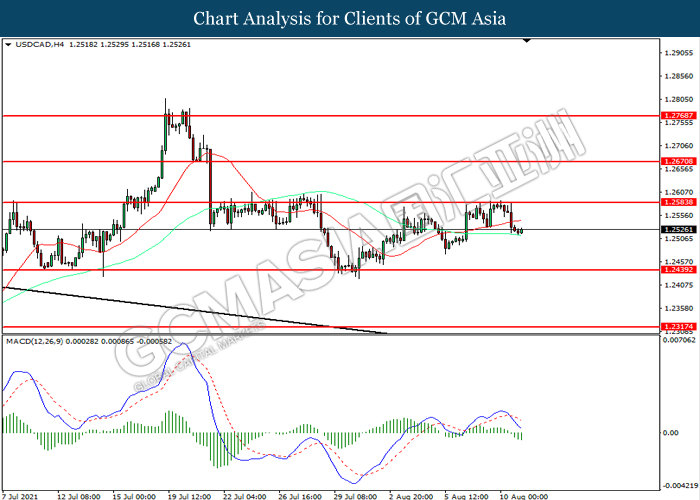Image resolution: width=700 pixels, height=500 pixels.
Task: Select the 29 Jul 08:00 time marker
Action: coord(353,494)
